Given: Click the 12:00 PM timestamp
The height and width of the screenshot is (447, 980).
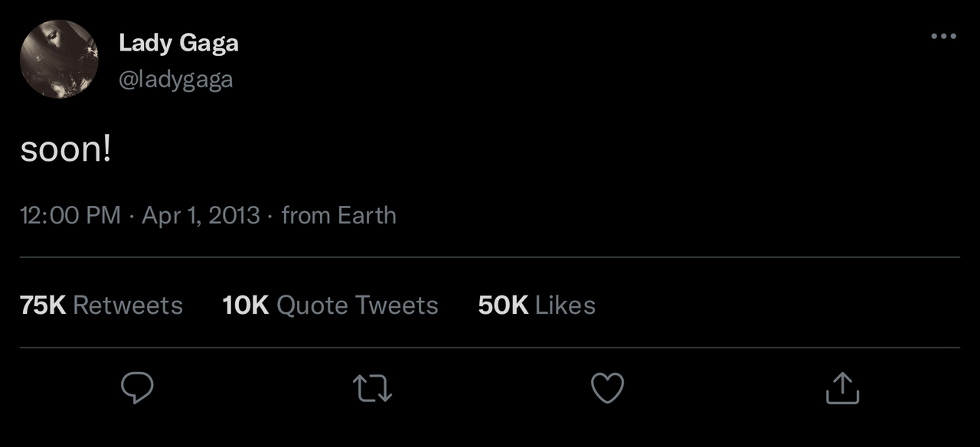Looking at the screenshot, I should tap(70, 215).
